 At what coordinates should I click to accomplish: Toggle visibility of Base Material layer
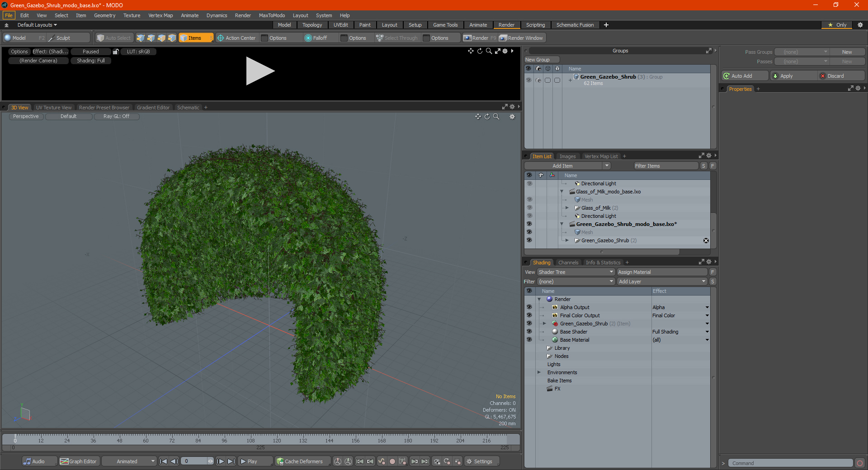(529, 340)
